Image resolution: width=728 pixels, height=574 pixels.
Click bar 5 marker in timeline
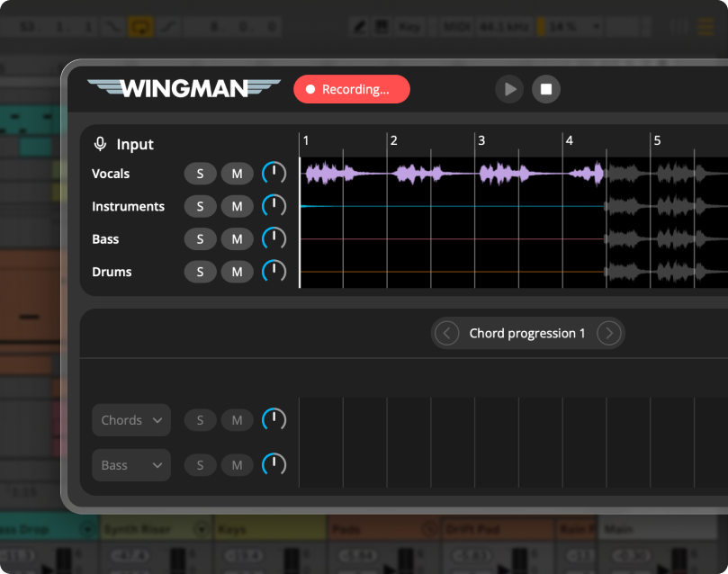[x=657, y=140]
